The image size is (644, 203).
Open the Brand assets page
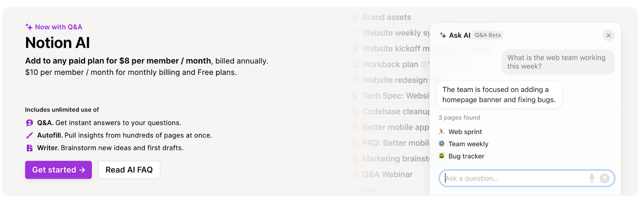pyautogui.click(x=386, y=17)
